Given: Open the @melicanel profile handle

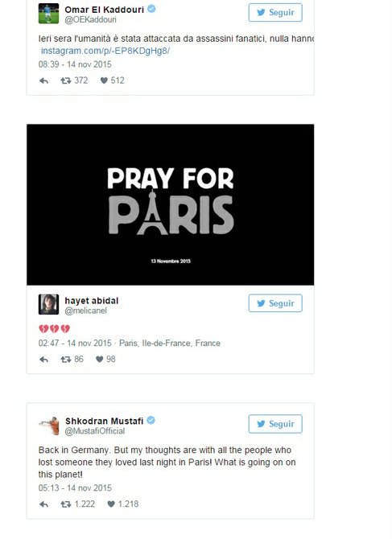Looking at the screenshot, I should (85, 311).
